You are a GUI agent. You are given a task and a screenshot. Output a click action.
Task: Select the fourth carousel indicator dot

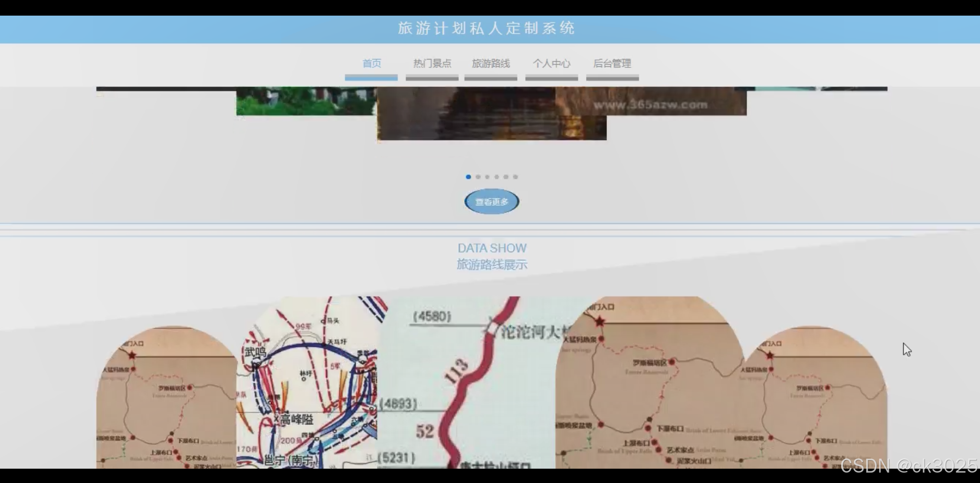point(497,177)
